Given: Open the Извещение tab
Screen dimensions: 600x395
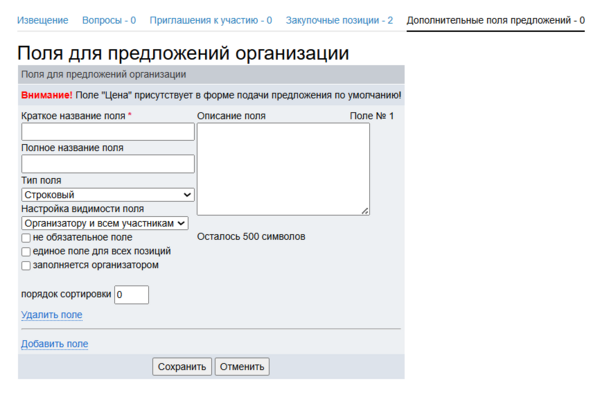Looking at the screenshot, I should [42, 20].
